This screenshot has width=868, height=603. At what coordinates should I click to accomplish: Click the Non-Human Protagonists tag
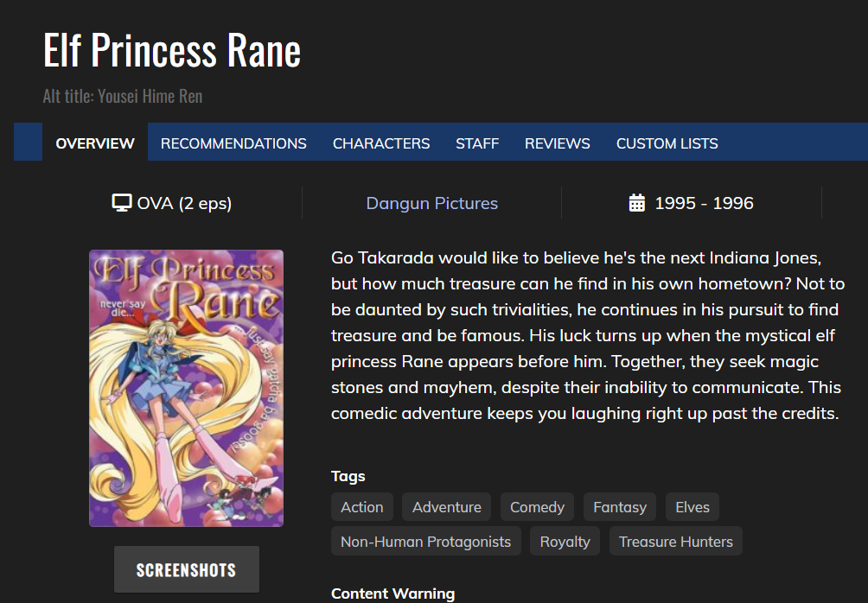(x=425, y=542)
